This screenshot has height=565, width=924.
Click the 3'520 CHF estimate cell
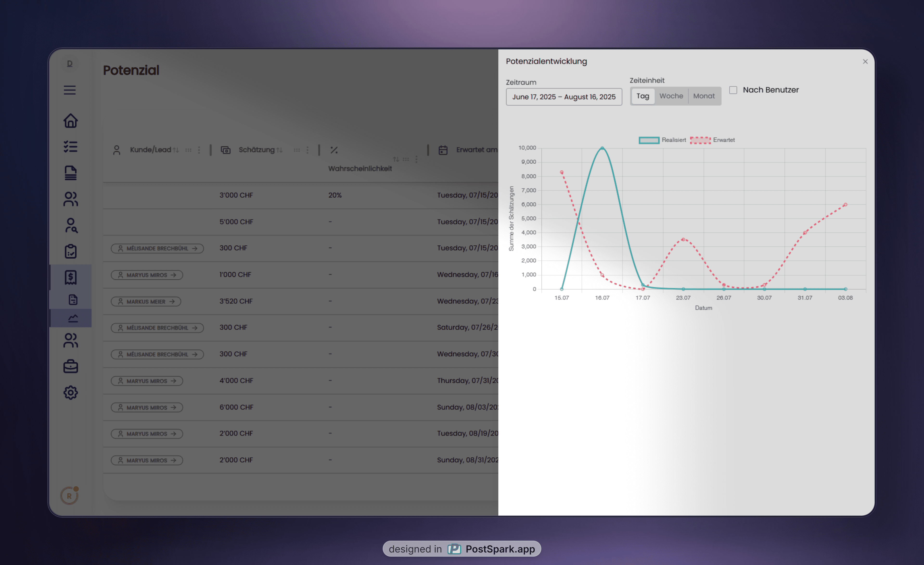coord(236,302)
